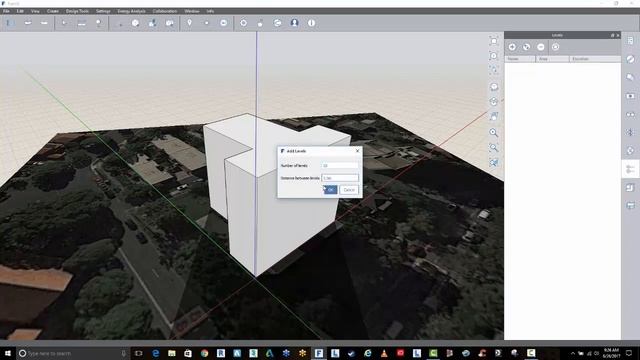Click the primitive shapes icon in toolbar
The width and height of the screenshot is (640, 360).
pyautogui.click(x=136, y=23)
